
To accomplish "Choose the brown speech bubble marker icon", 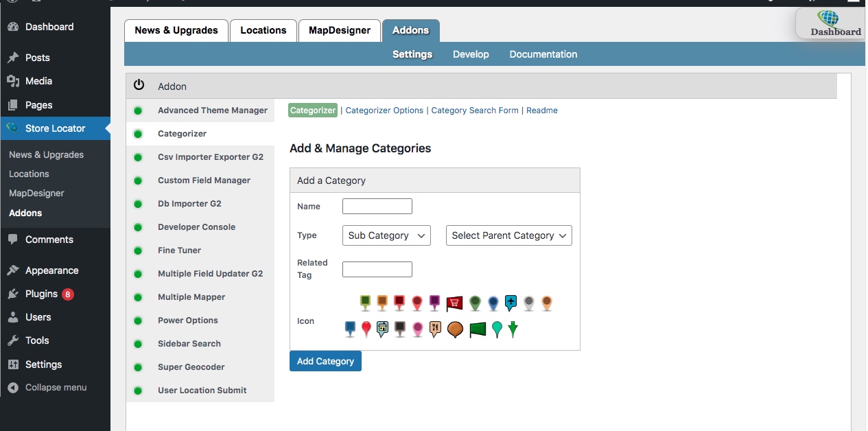I will pyautogui.click(x=455, y=330).
